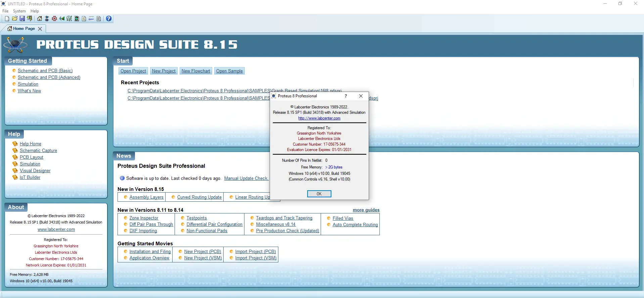Click the Open Project button

pyautogui.click(x=133, y=71)
